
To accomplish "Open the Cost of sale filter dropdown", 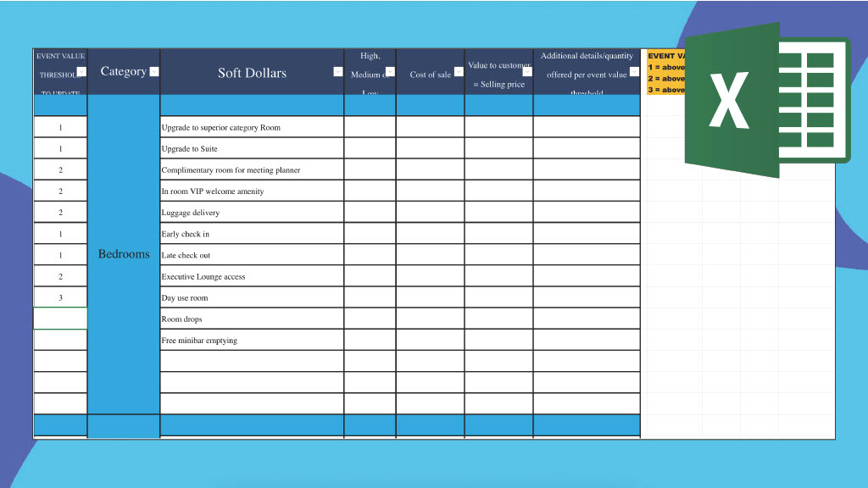I will pyautogui.click(x=459, y=71).
